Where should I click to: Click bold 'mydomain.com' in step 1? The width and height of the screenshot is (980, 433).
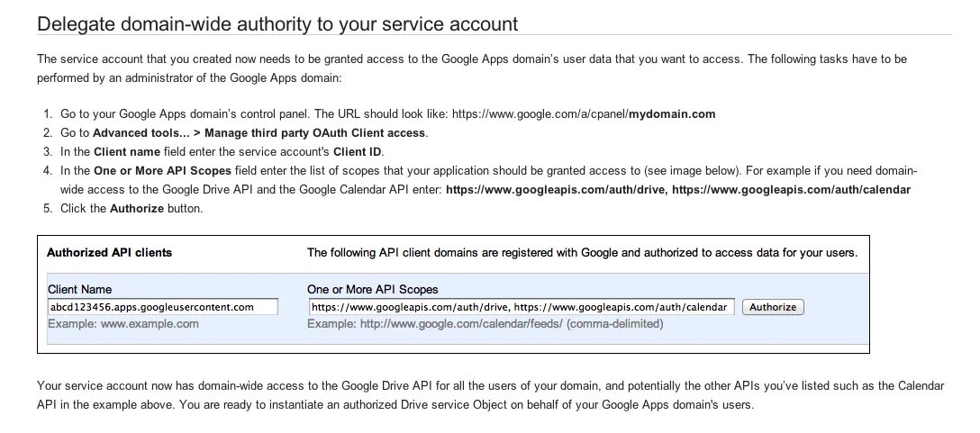point(672,114)
